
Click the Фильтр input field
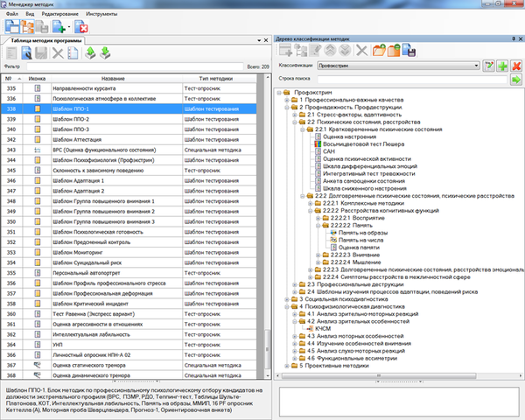pos(135,66)
